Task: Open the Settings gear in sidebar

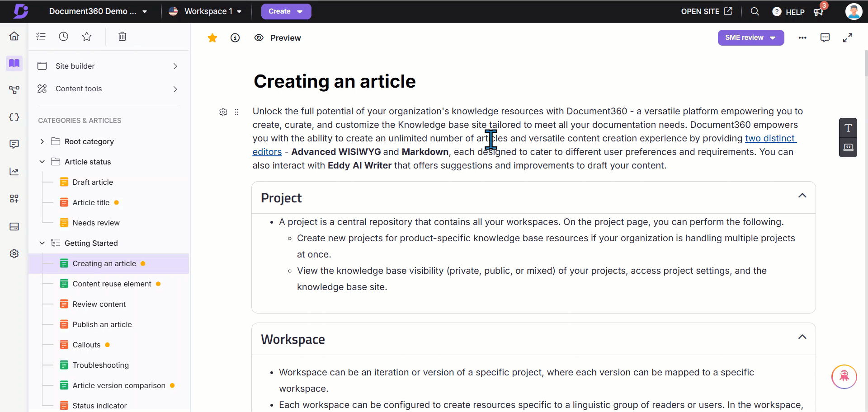Action: pyautogui.click(x=14, y=254)
